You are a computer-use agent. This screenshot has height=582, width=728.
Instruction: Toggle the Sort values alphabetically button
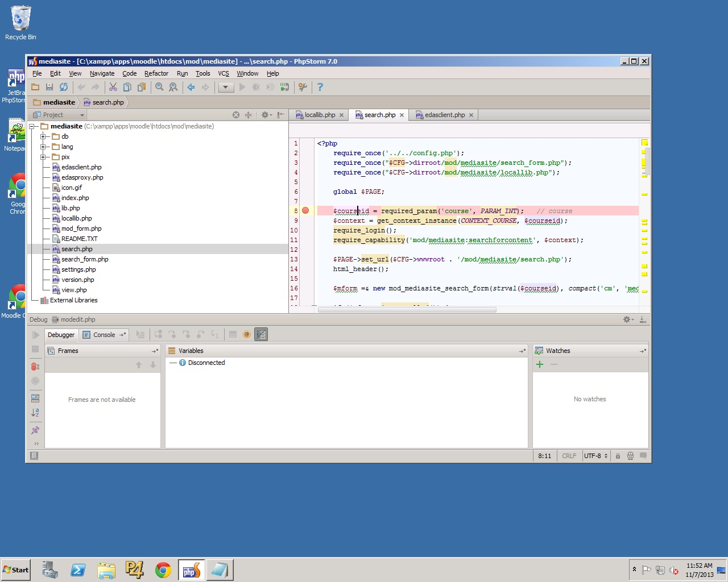click(261, 334)
